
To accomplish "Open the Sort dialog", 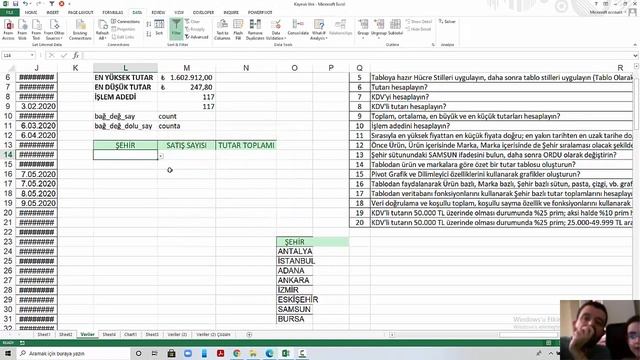I will coord(159,28).
